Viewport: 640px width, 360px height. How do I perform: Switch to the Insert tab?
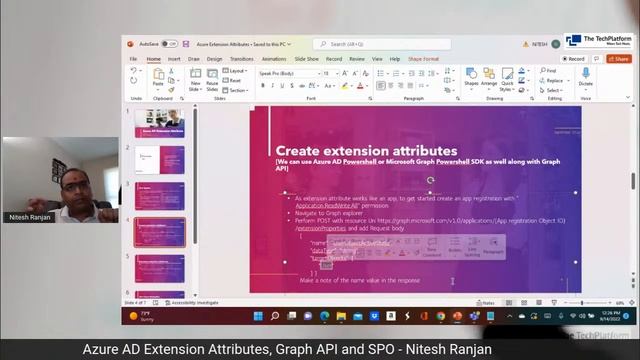point(174,59)
